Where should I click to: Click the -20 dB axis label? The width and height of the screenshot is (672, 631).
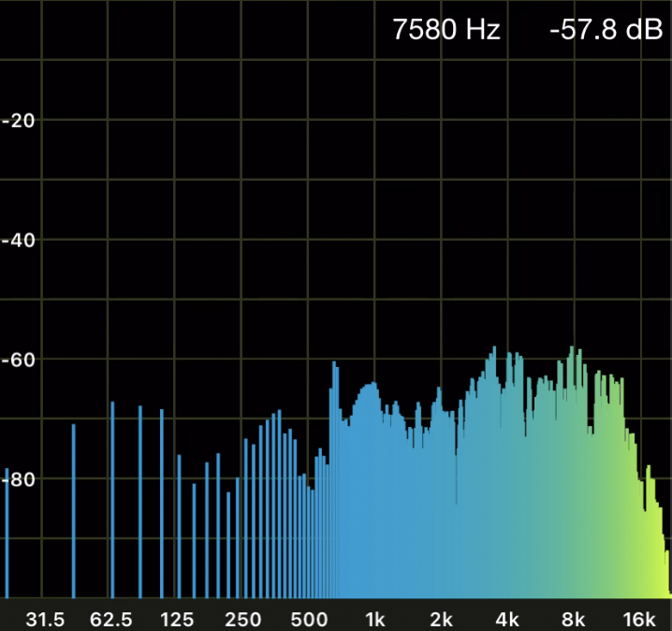(18, 121)
